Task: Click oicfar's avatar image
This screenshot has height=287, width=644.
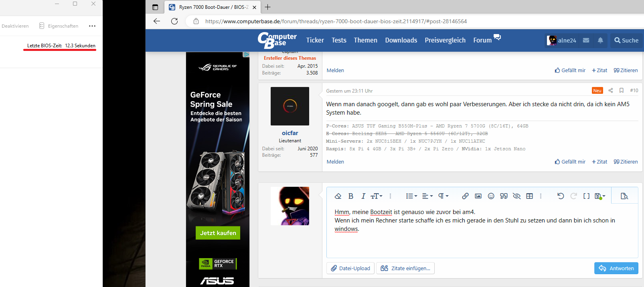Action: coord(290,106)
